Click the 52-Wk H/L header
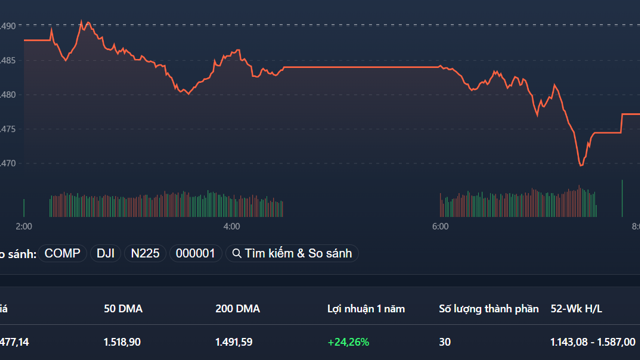The image size is (640, 360). pos(576,309)
